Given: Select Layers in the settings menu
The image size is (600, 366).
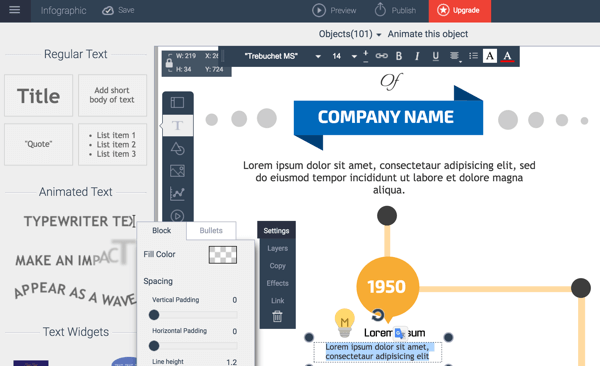Looking at the screenshot, I should coord(277,248).
